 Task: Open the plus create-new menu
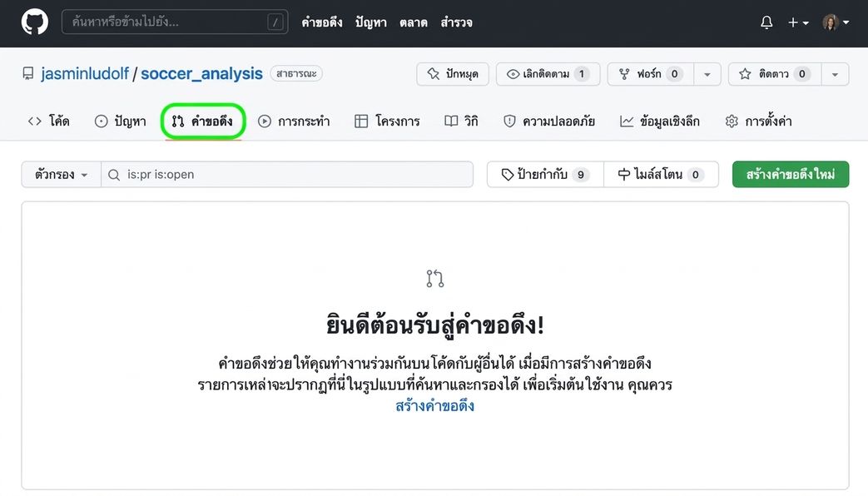click(798, 22)
